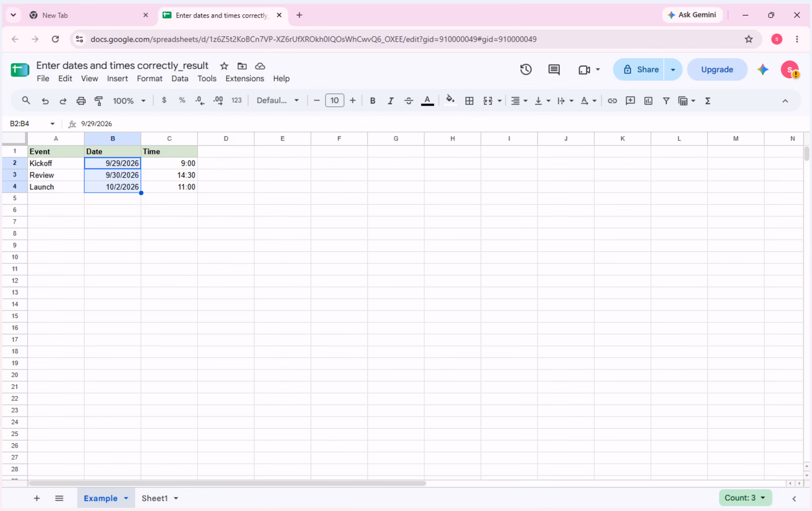812x511 pixels.
Task: Open the Borders tool in the toolbar
Action: point(469,101)
